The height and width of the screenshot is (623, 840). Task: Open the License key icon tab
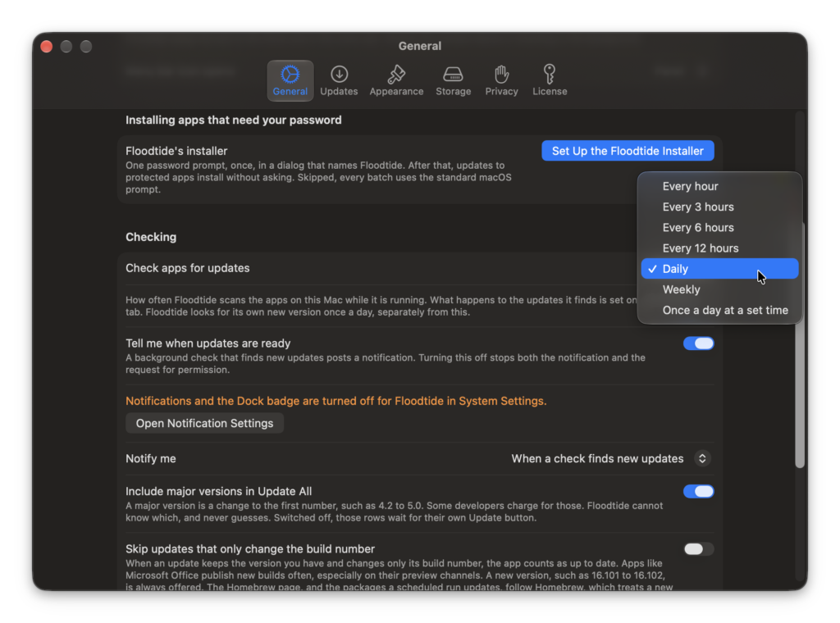pyautogui.click(x=550, y=80)
